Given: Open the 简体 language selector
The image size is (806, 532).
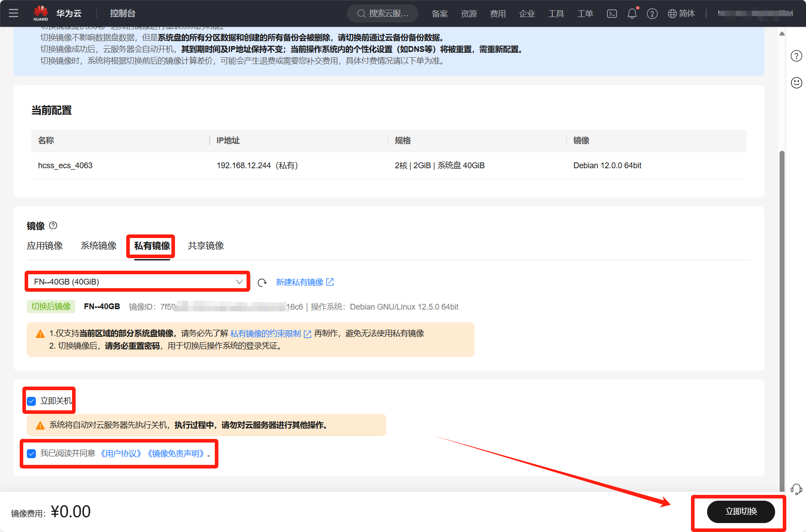Looking at the screenshot, I should 682,14.
